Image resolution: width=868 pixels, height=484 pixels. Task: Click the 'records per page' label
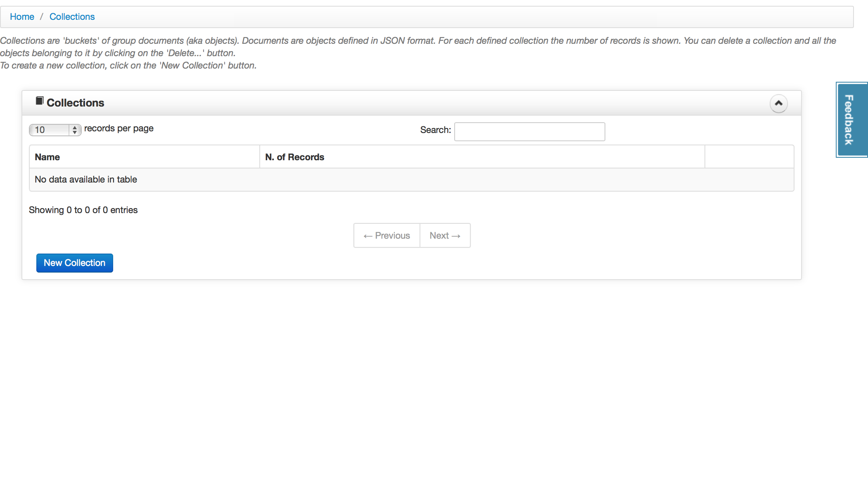[119, 128]
